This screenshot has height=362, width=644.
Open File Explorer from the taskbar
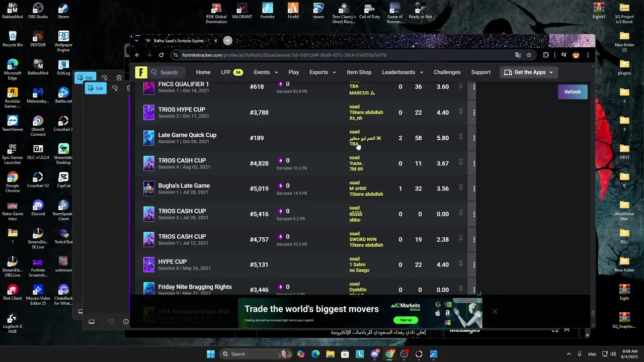330,354
